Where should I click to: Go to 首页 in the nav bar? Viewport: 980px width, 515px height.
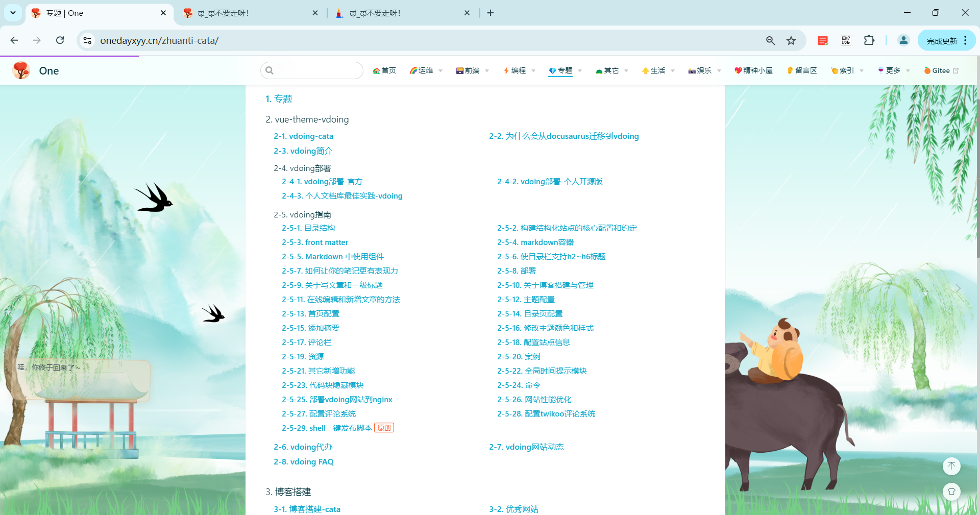[x=384, y=70]
